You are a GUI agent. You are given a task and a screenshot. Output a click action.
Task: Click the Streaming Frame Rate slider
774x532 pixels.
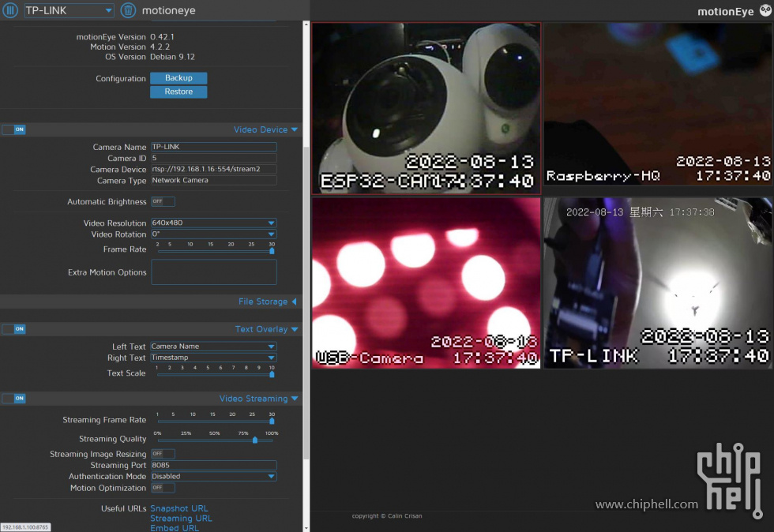pyautogui.click(x=215, y=421)
